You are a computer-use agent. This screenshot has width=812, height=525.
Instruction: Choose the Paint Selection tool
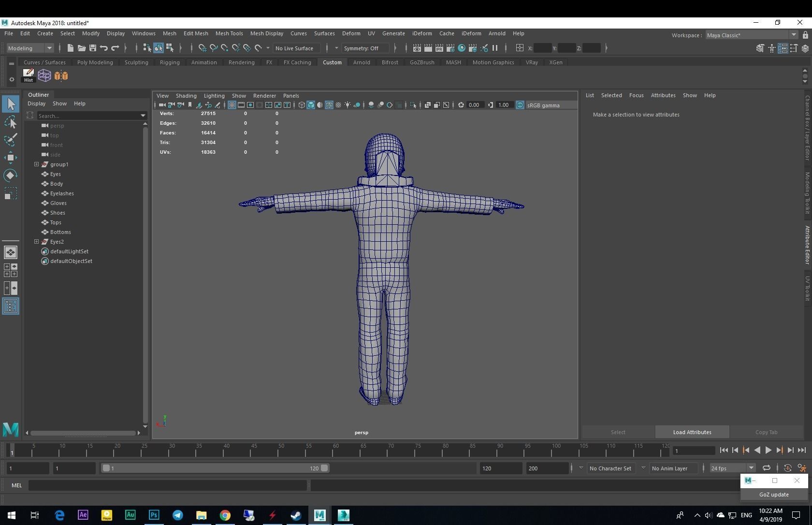coord(11,140)
